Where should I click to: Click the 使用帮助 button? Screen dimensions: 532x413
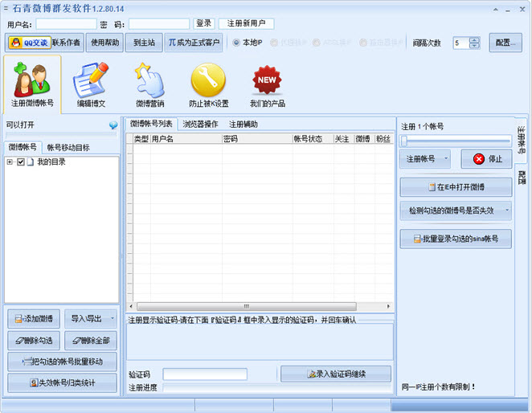104,43
